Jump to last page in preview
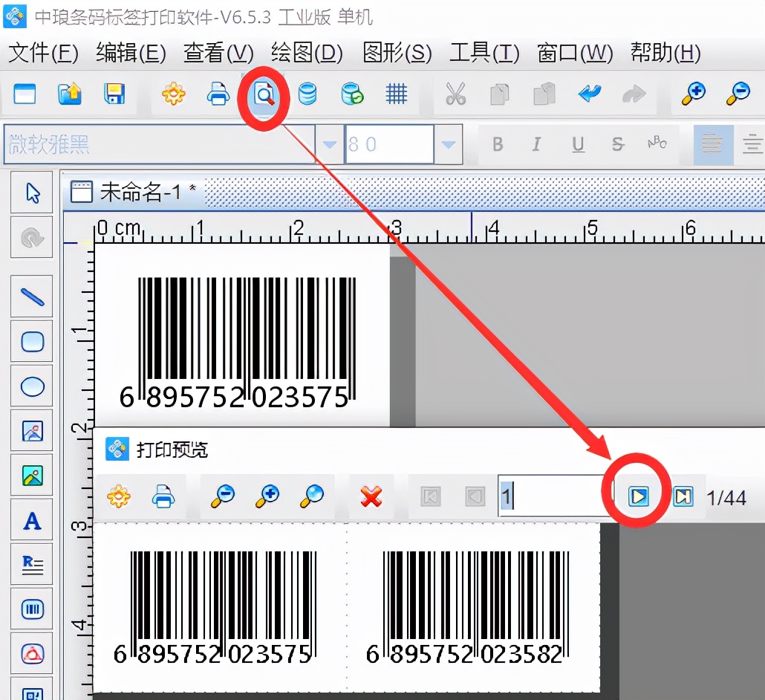The height and width of the screenshot is (700, 765). coord(683,497)
